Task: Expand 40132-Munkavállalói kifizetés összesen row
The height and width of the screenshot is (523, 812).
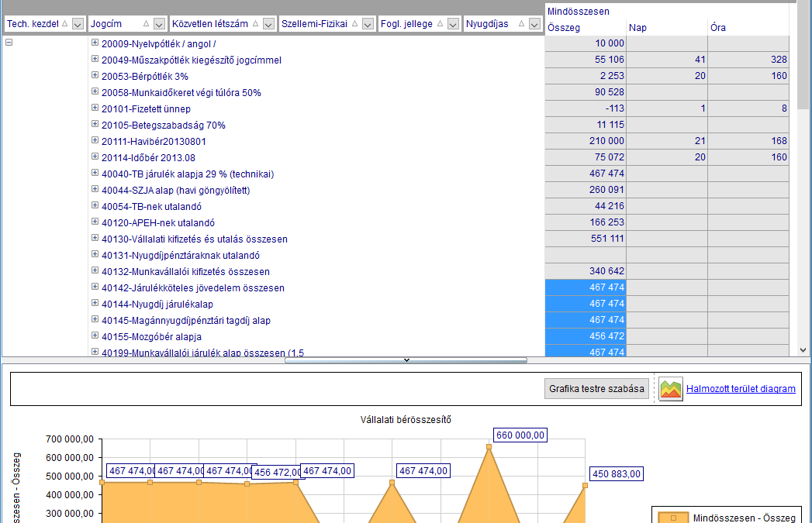Action: point(95,270)
